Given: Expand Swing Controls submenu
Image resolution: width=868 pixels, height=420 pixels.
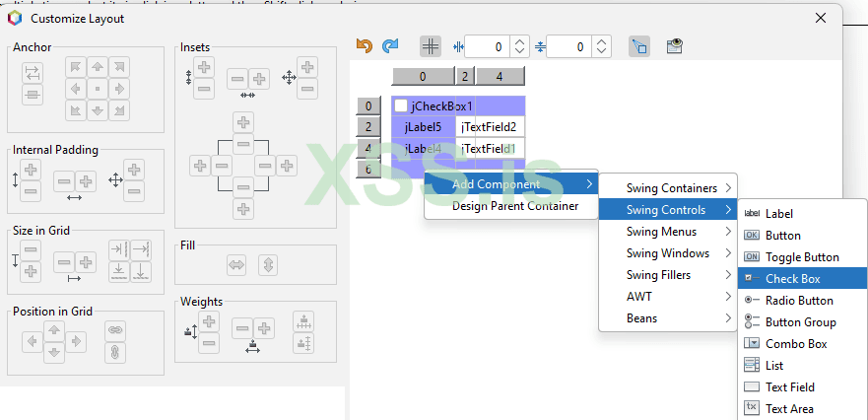Looking at the screenshot, I should pos(668,210).
